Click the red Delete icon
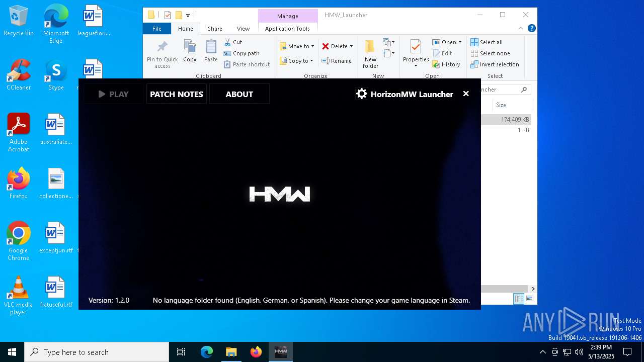Screen dimensions: 644x362 point(326,46)
